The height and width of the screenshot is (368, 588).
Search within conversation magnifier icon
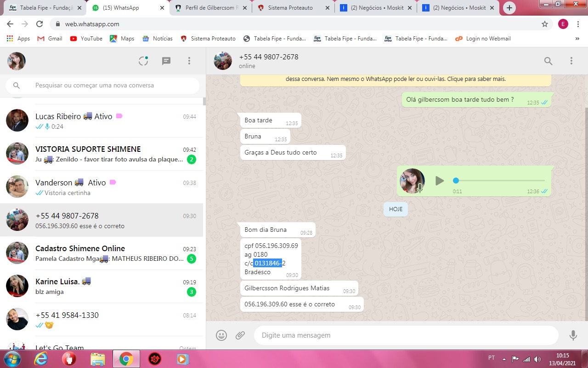click(548, 61)
